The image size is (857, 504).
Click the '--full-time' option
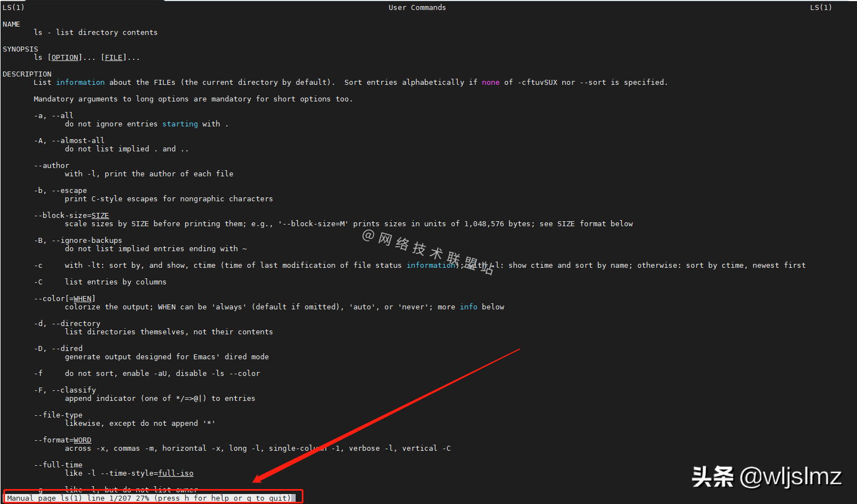point(58,465)
